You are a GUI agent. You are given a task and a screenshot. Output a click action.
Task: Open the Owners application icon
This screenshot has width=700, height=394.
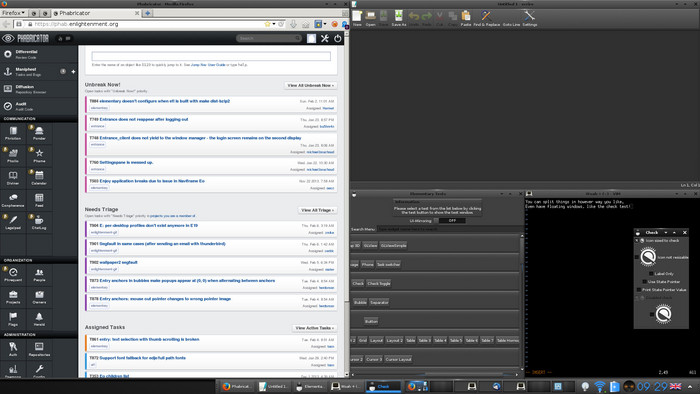(39, 297)
